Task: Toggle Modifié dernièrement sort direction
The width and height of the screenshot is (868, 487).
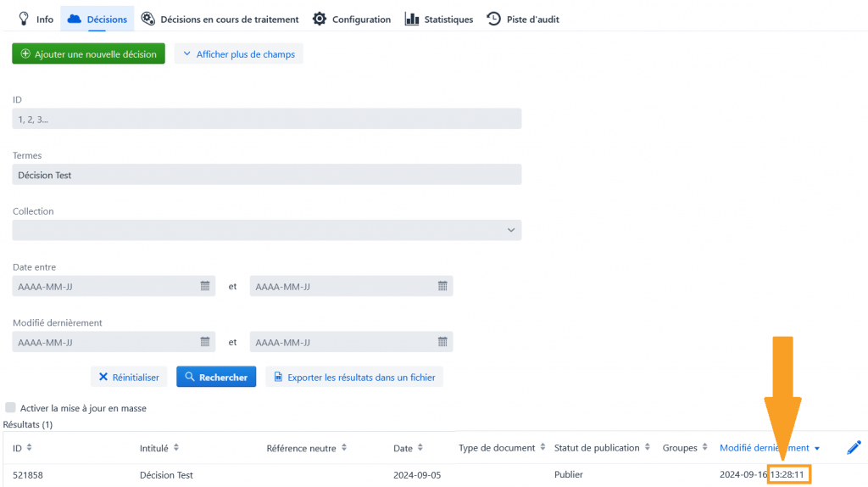Action: pyautogui.click(x=816, y=448)
